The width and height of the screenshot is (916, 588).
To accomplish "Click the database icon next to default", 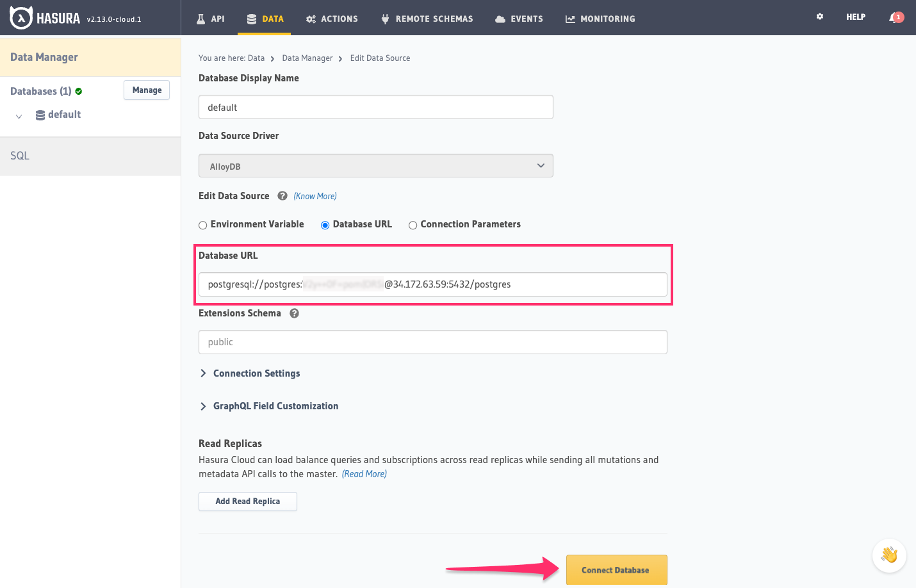I will 40,114.
